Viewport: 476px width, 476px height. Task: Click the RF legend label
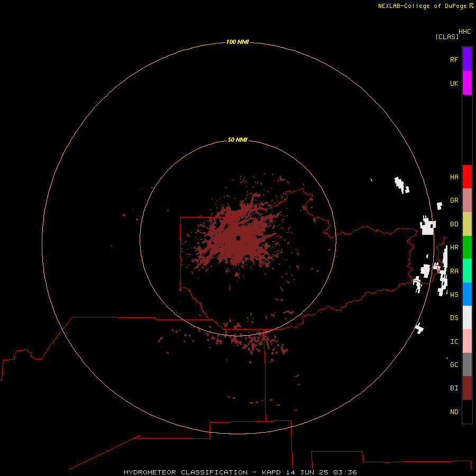point(454,59)
